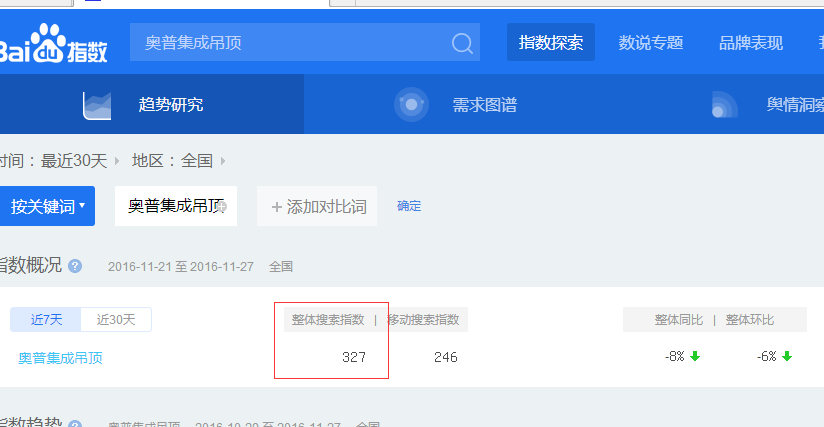Focus the search box containing 奥普集成吊顶
This screenshot has height=427, width=824.
[305, 42]
